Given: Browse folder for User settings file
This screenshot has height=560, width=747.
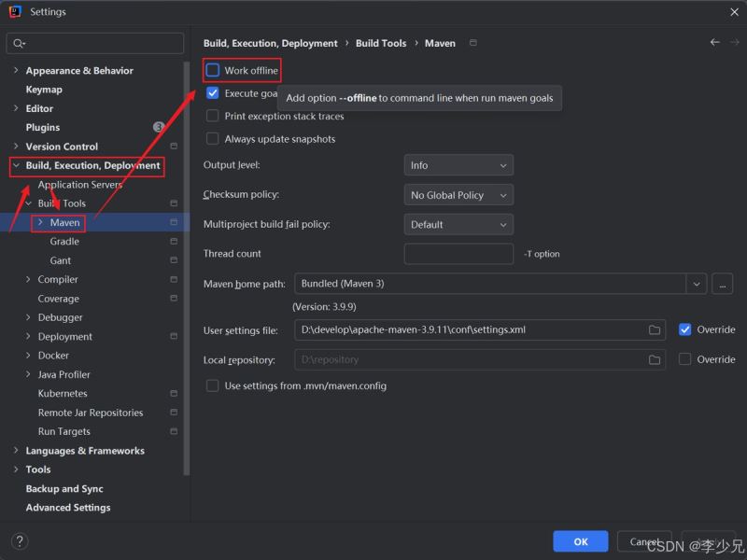Looking at the screenshot, I should click(x=655, y=329).
